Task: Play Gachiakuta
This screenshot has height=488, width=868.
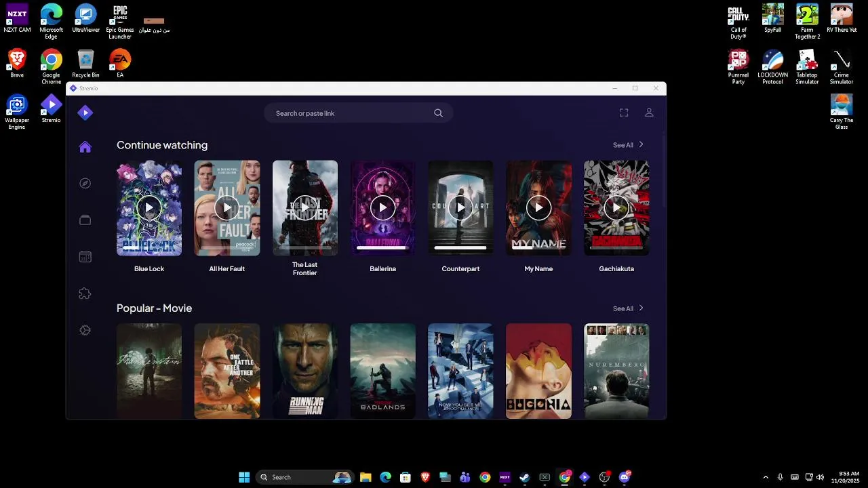Action: [x=616, y=208]
